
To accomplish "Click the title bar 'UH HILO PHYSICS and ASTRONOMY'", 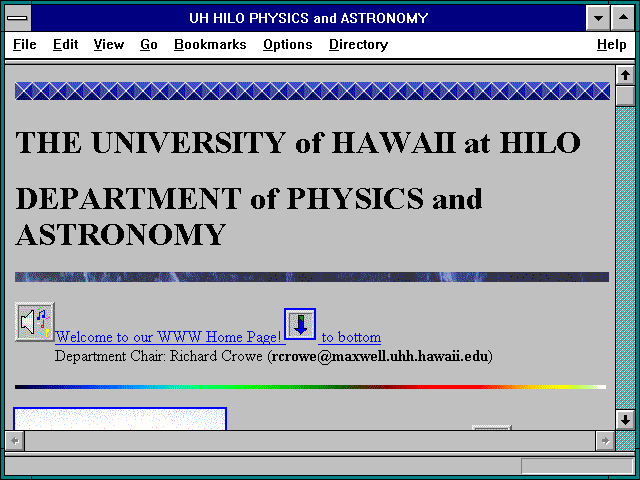I will click(308, 18).
